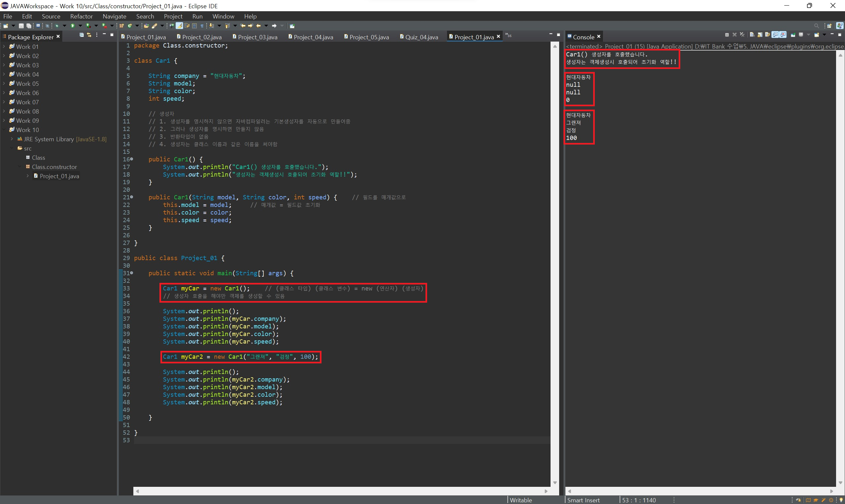845x504 pixels.
Task: Click Clear Console icon in Console toolbar
Action: [x=752, y=35]
